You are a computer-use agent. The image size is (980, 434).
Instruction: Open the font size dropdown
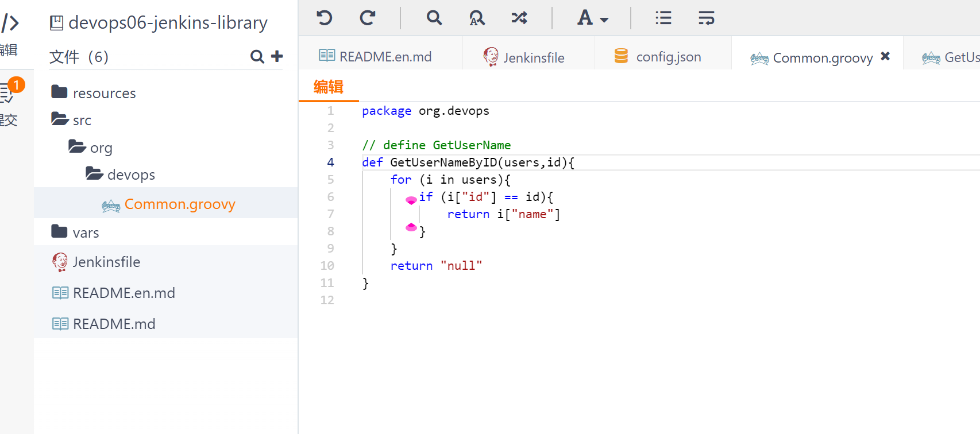click(593, 18)
